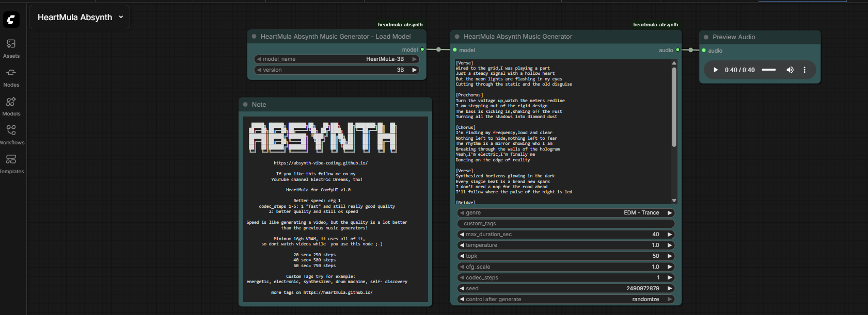Click the Note node title bar
The width and height of the screenshot is (868, 315).
coord(335,105)
